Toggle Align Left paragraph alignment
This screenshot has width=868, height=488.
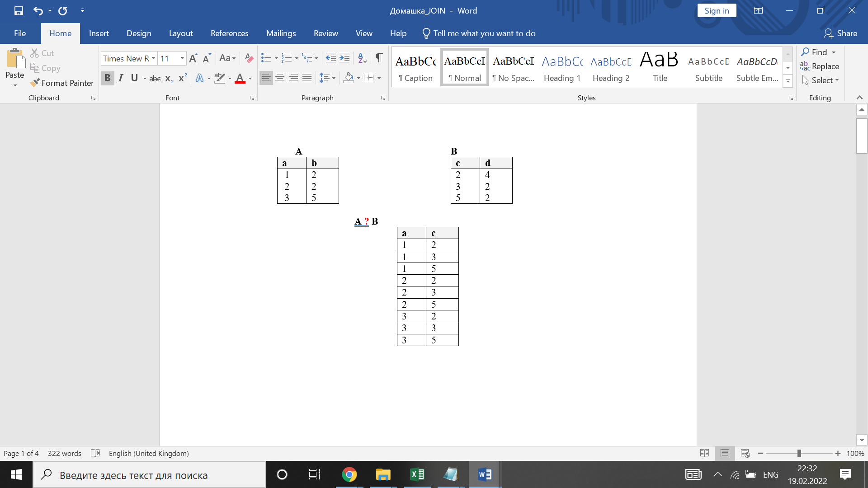point(266,78)
